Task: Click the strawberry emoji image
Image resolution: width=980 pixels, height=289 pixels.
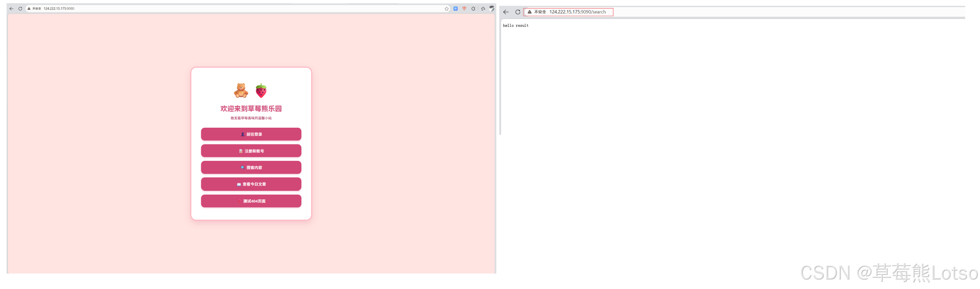Action: (x=261, y=91)
